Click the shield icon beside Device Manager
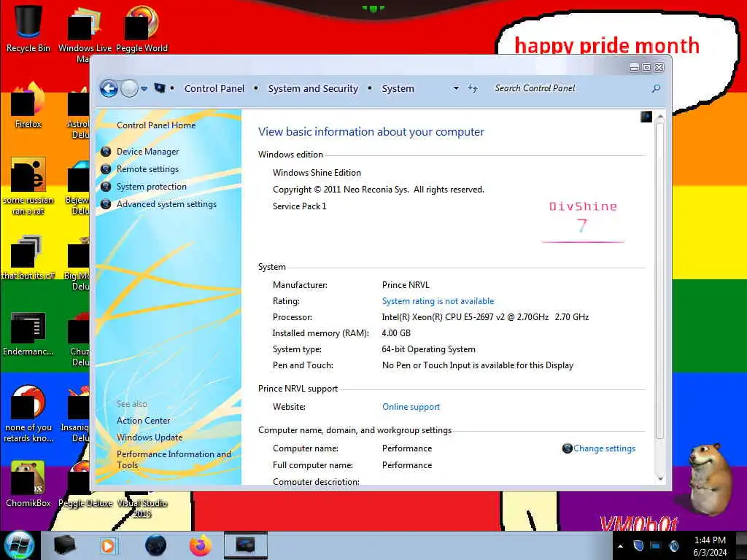 point(106,152)
